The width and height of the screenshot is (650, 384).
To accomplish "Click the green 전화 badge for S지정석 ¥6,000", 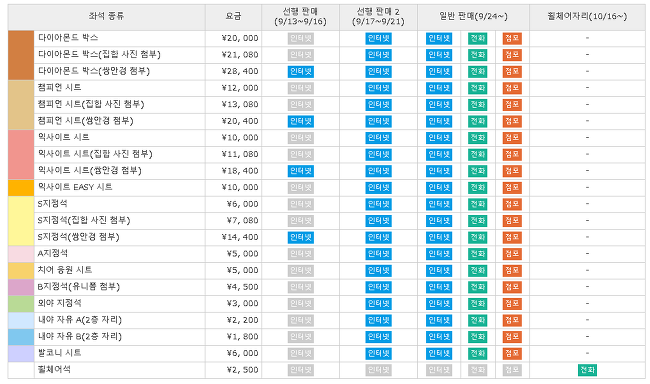I will pyautogui.click(x=478, y=204).
